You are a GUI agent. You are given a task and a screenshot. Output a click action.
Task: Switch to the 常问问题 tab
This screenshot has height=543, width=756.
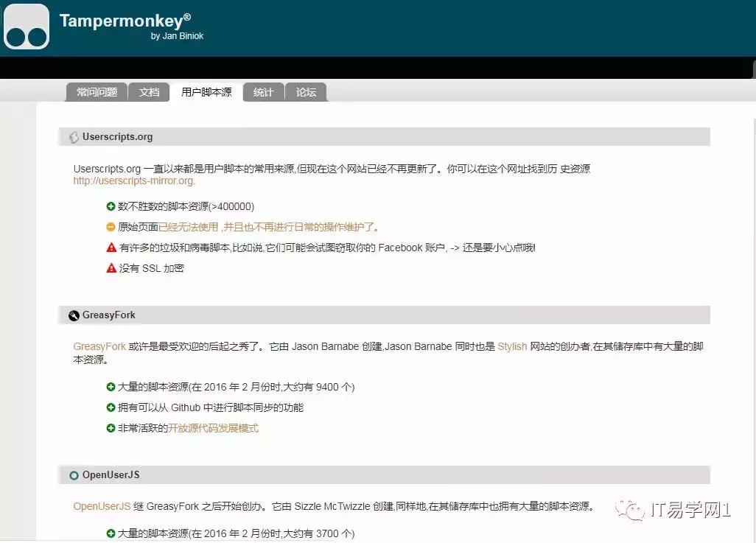(x=96, y=91)
